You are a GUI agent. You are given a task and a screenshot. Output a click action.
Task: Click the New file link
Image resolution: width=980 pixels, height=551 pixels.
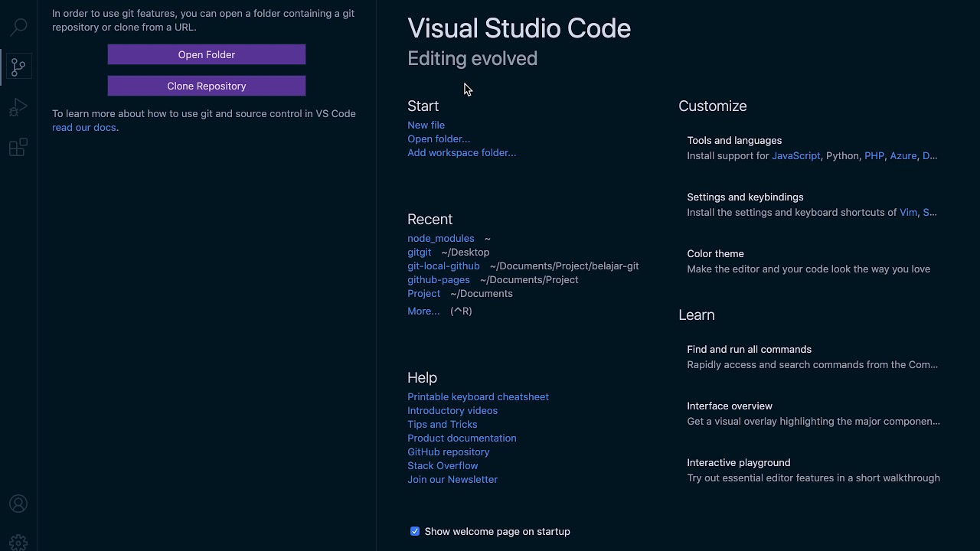pos(426,125)
